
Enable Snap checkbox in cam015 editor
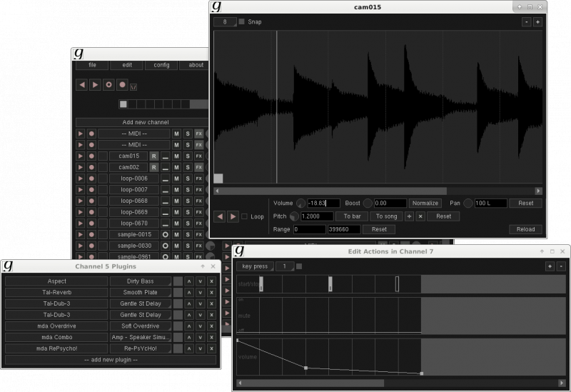coord(241,21)
